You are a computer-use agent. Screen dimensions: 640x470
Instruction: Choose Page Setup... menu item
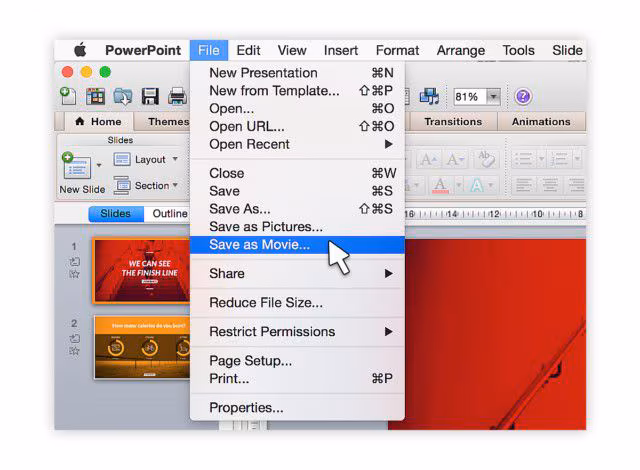click(297, 361)
